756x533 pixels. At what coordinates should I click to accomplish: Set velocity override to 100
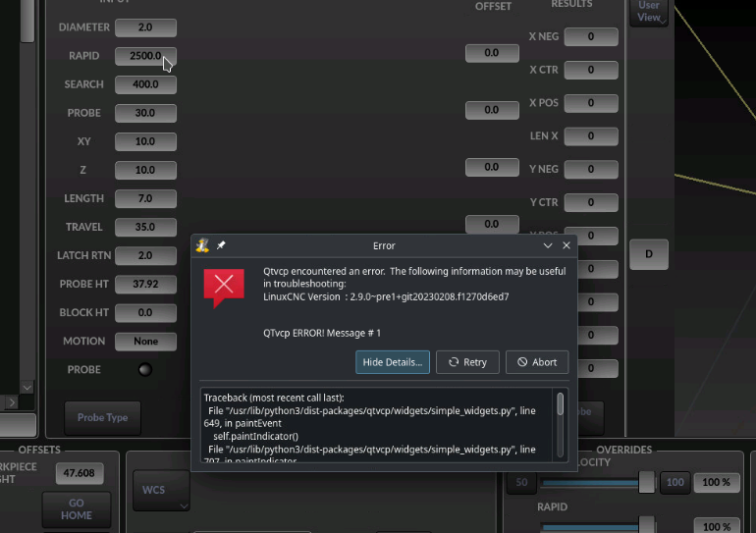tap(675, 482)
